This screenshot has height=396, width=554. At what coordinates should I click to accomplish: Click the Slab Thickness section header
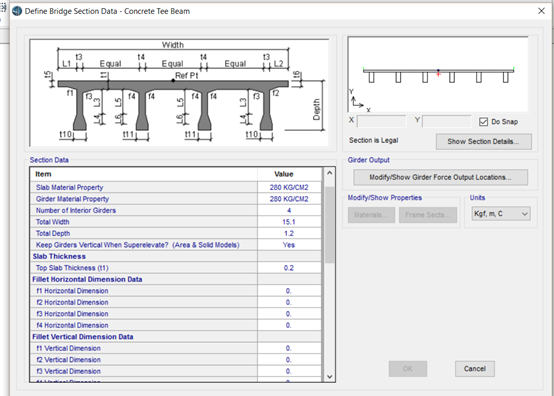click(59, 256)
